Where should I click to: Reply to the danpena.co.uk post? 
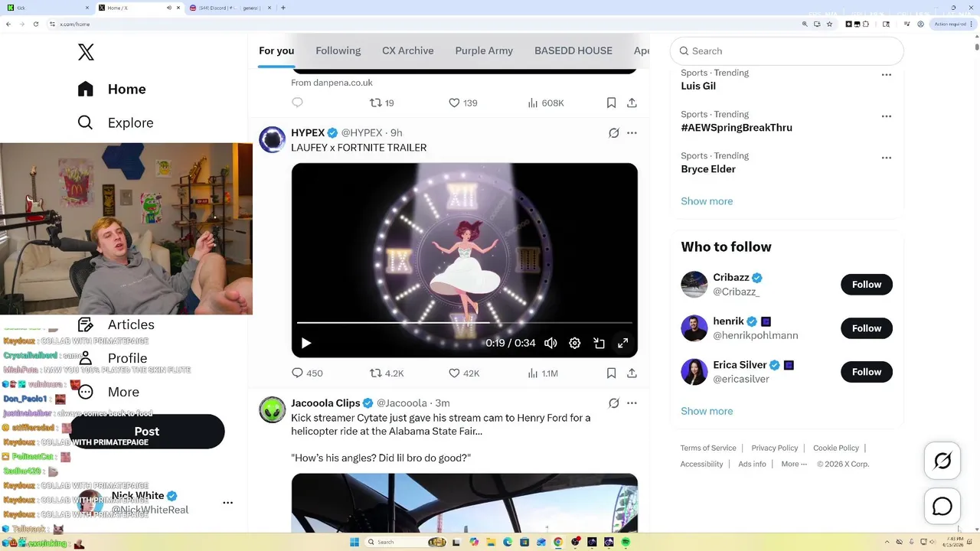[298, 103]
